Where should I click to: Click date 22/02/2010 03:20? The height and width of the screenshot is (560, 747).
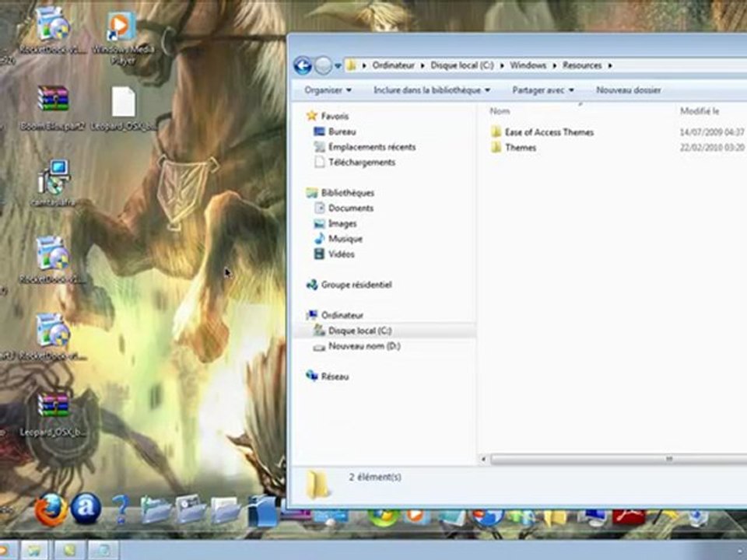click(712, 148)
